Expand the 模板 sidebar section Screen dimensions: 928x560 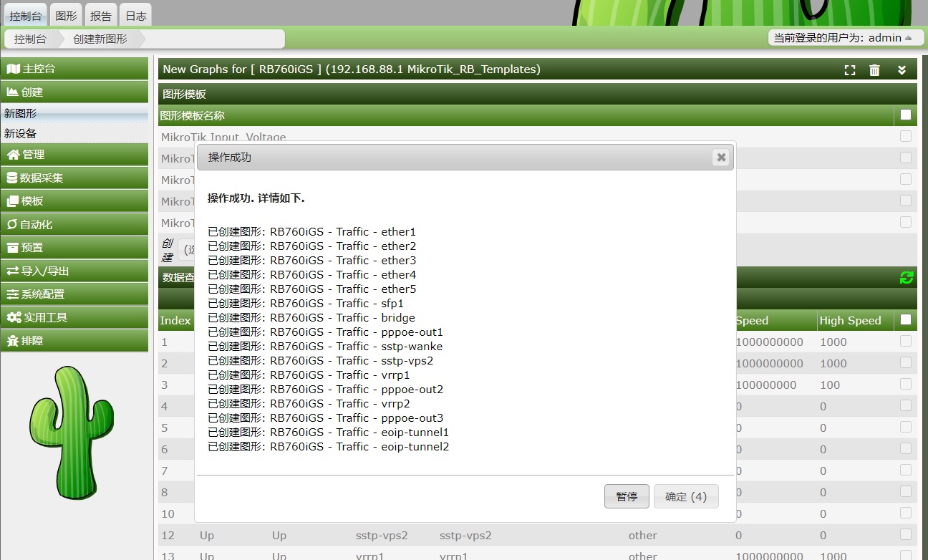tap(74, 201)
